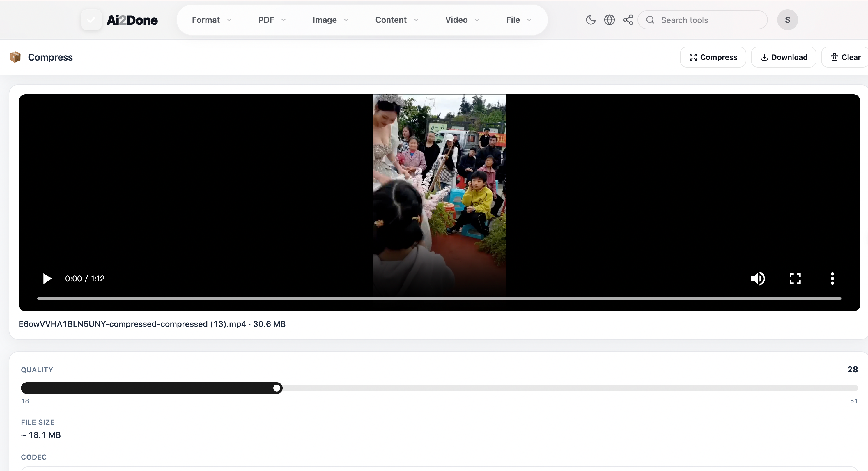
Task: Play the video preview
Action: [x=47, y=279]
